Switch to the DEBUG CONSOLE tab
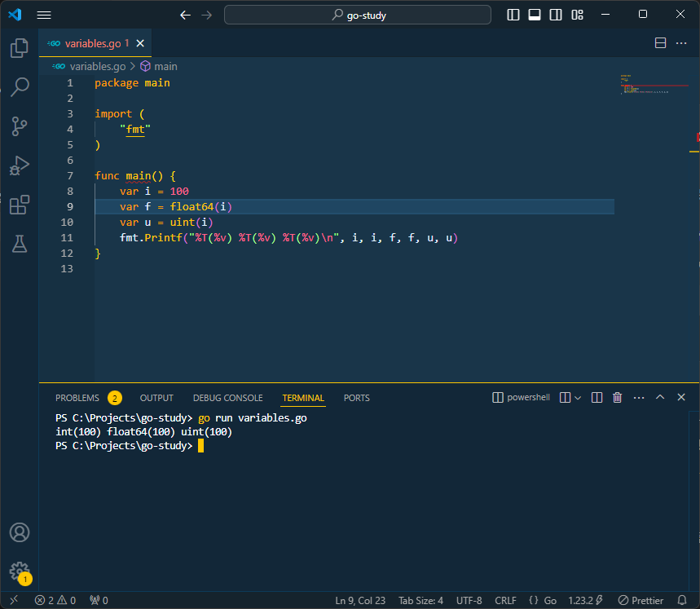Screen dimensions: 700x609 click(x=227, y=398)
